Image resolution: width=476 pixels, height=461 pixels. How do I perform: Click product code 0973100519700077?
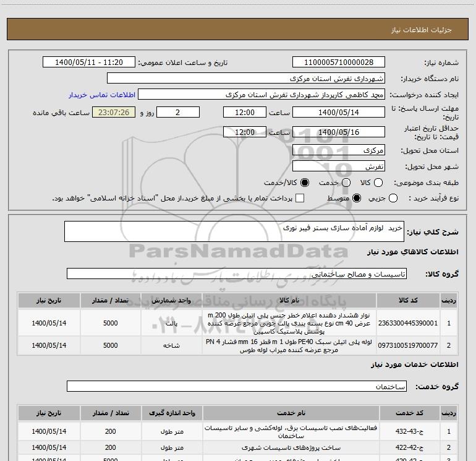(x=408, y=345)
